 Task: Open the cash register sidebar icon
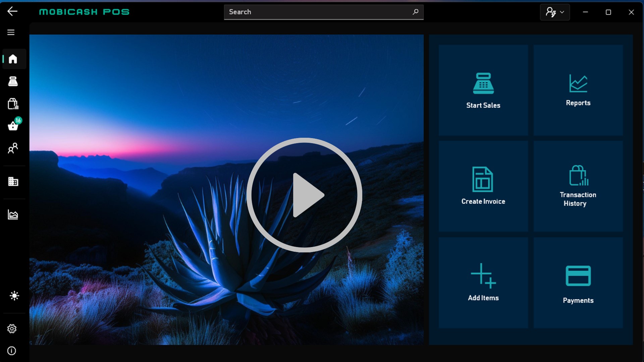13,81
